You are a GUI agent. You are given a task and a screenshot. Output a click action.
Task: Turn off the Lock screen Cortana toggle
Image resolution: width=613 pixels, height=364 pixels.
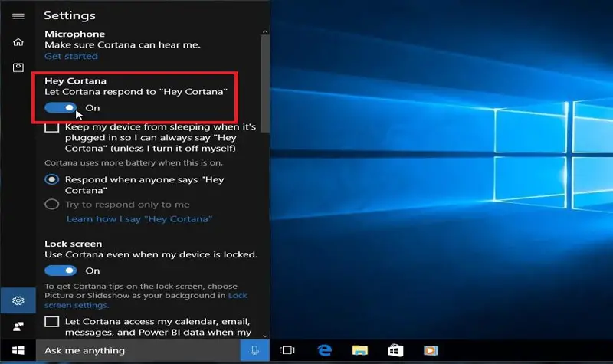[x=61, y=271]
